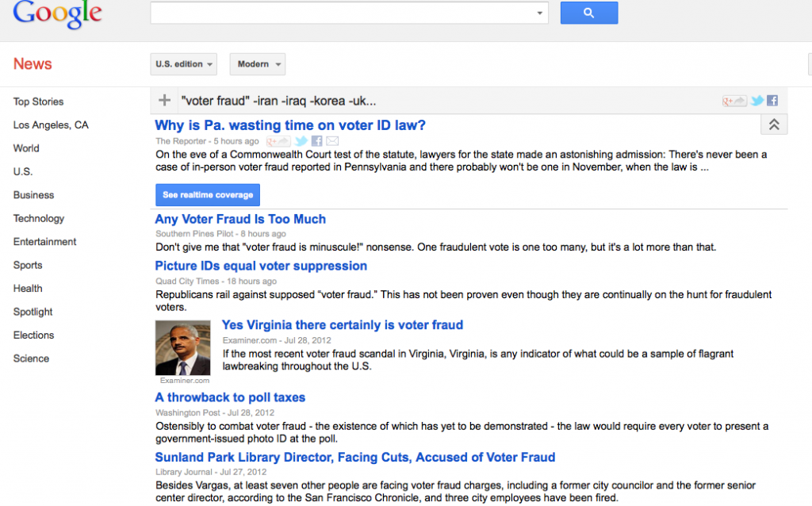
Task: Open 'Any Voter Fraud Is Too Much' article
Action: [x=240, y=219]
